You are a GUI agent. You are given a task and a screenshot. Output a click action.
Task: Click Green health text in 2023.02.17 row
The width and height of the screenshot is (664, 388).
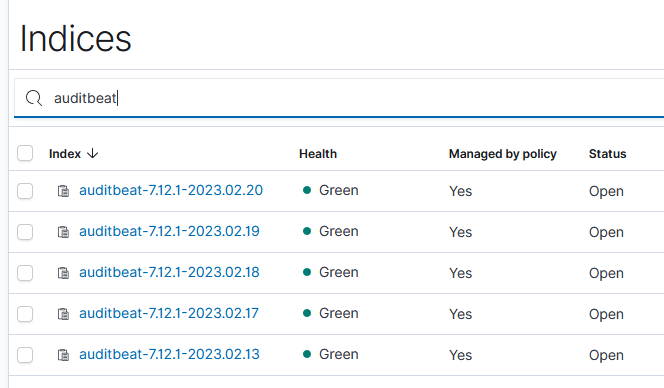pos(339,313)
